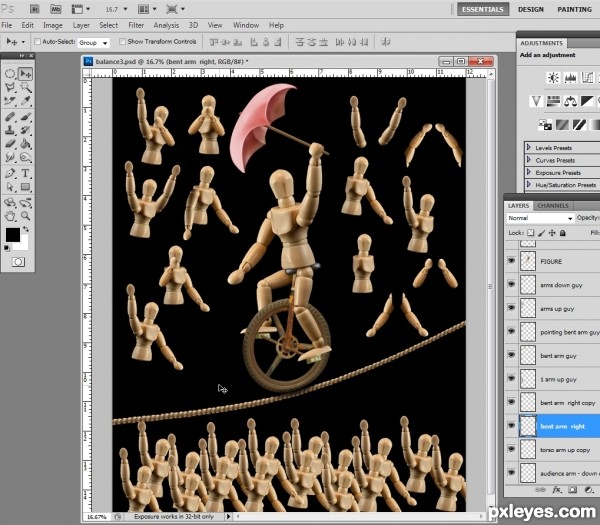Open the blend mode Normal dropdown
The image size is (600, 525).
coord(540,218)
